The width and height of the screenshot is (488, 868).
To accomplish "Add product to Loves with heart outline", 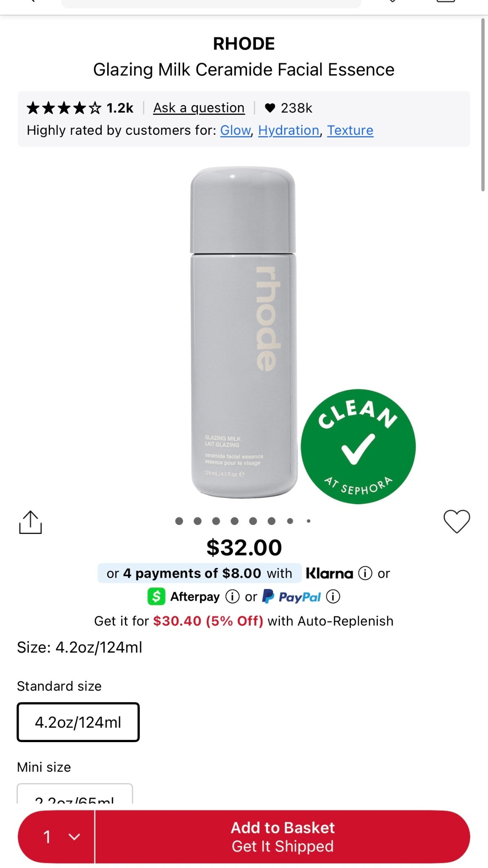I will pyautogui.click(x=457, y=521).
